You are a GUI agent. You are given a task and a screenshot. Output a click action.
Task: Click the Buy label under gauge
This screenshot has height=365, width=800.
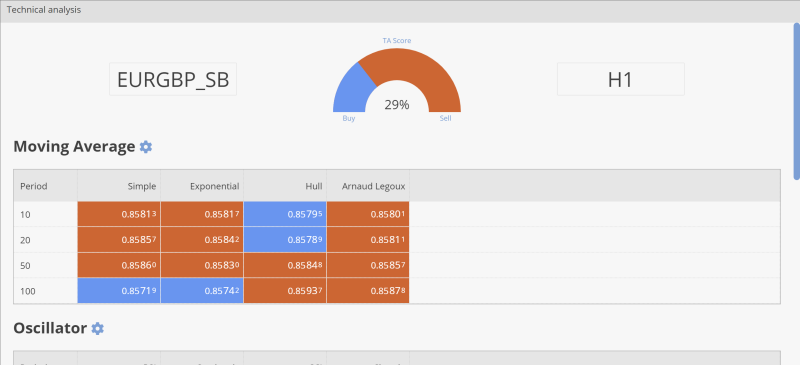point(349,118)
